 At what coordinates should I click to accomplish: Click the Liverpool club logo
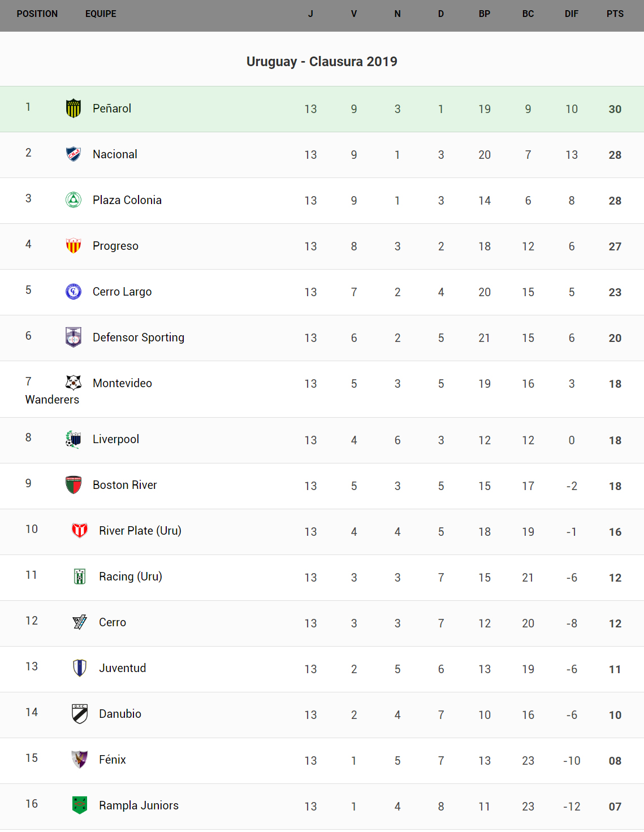tap(74, 439)
